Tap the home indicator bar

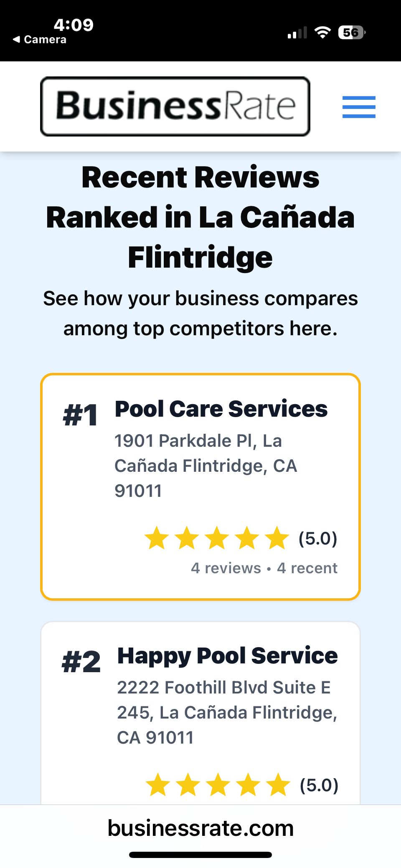coord(200,855)
